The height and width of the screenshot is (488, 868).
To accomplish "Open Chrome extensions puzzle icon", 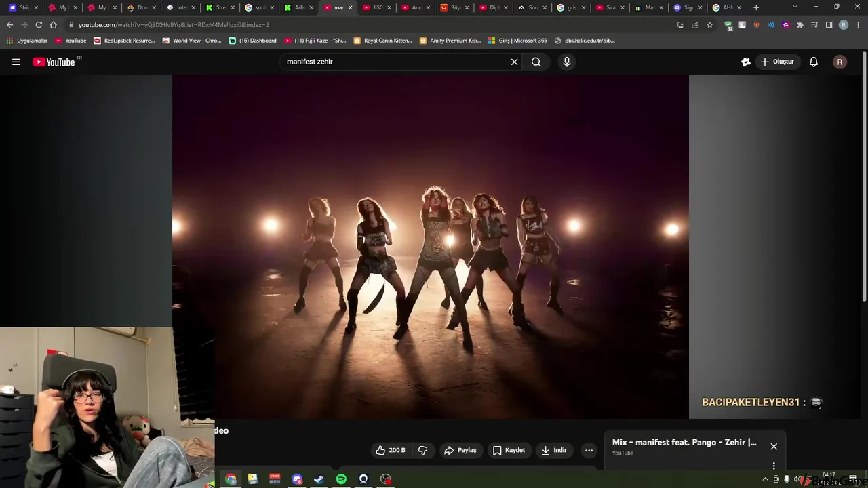I will coord(800,25).
